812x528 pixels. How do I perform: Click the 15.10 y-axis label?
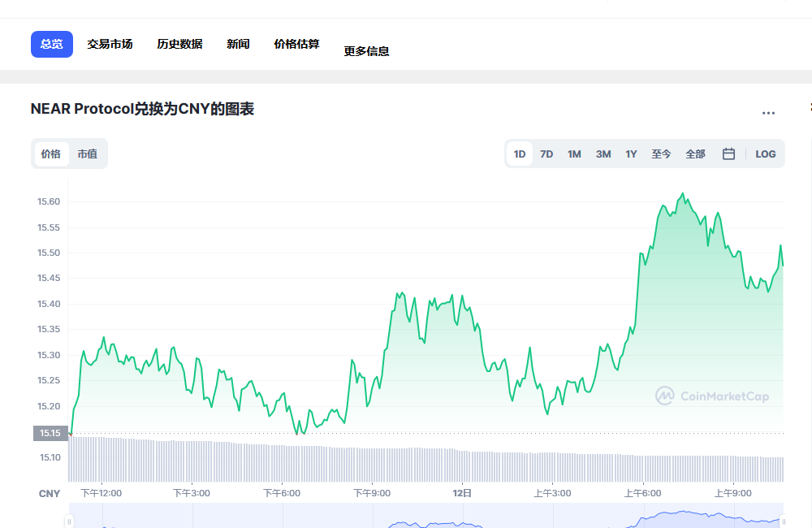point(50,457)
